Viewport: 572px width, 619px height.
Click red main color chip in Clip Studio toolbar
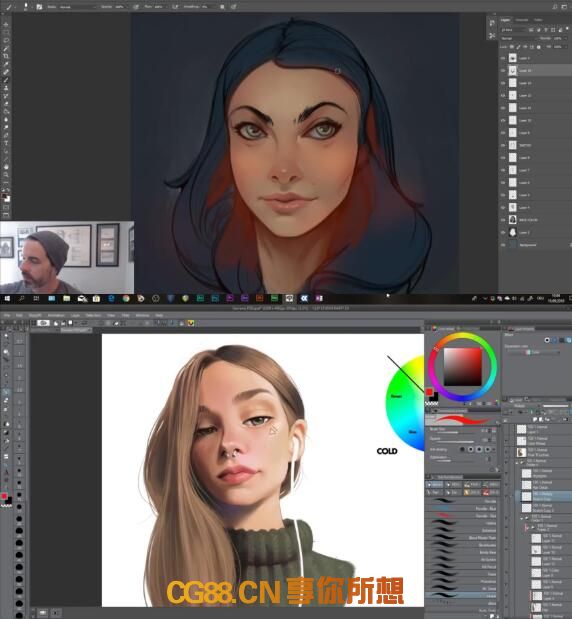point(4,496)
